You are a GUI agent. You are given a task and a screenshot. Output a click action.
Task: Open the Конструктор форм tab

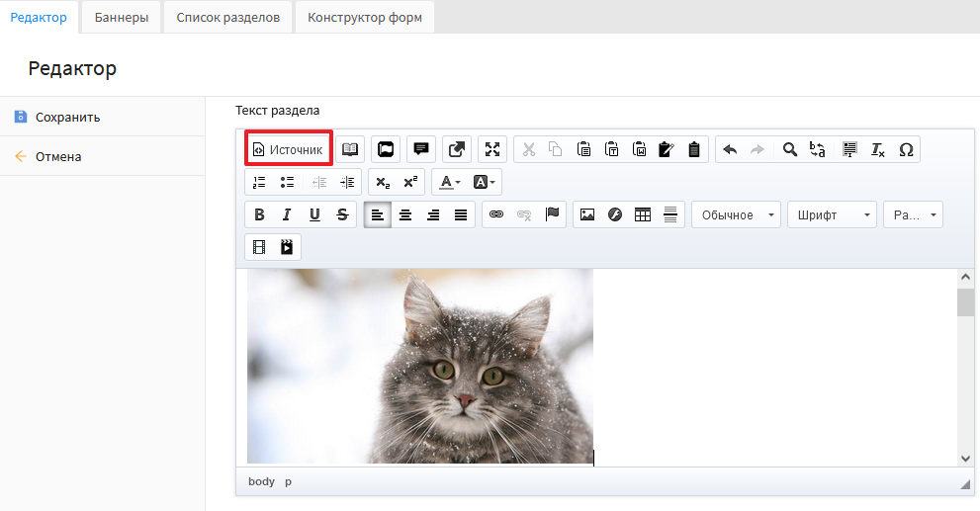point(365,17)
